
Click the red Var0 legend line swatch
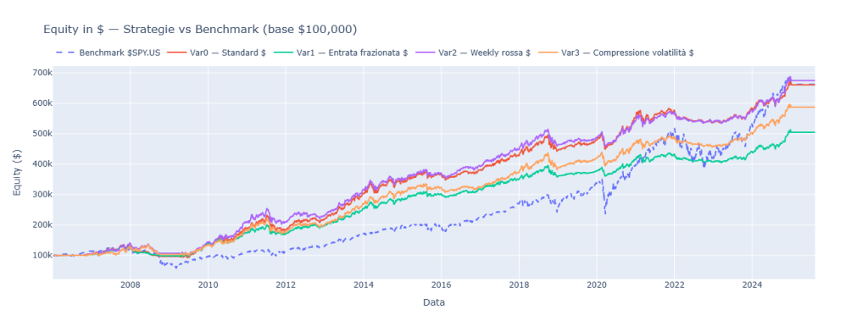point(177,53)
